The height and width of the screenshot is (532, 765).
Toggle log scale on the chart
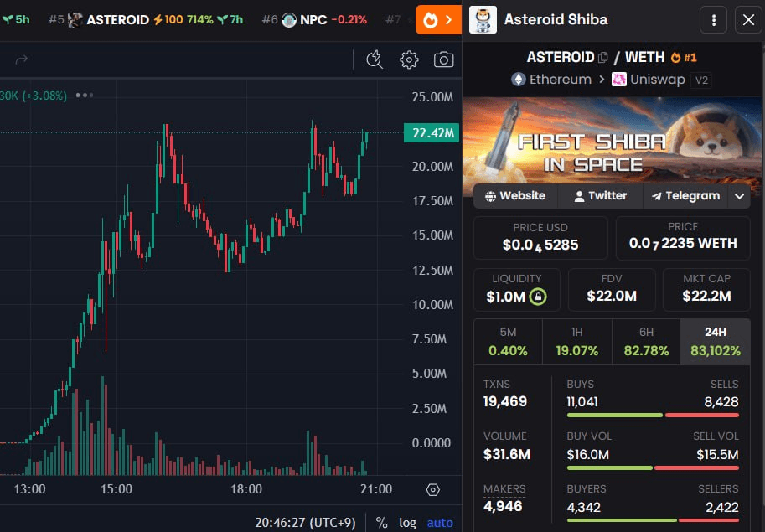(x=407, y=523)
